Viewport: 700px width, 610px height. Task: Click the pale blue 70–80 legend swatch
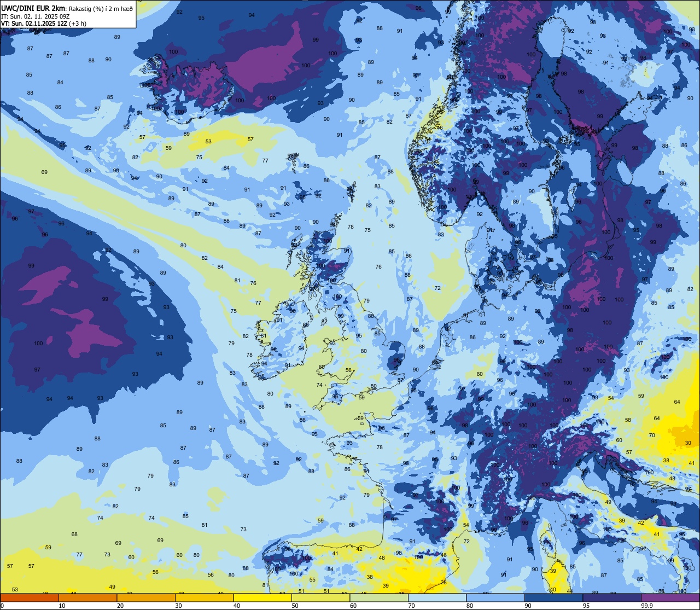[x=437, y=597]
